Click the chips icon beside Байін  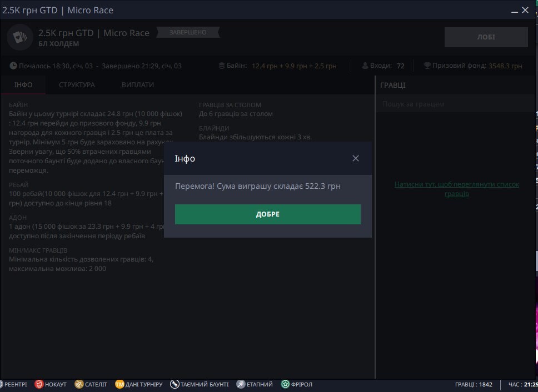click(x=221, y=66)
